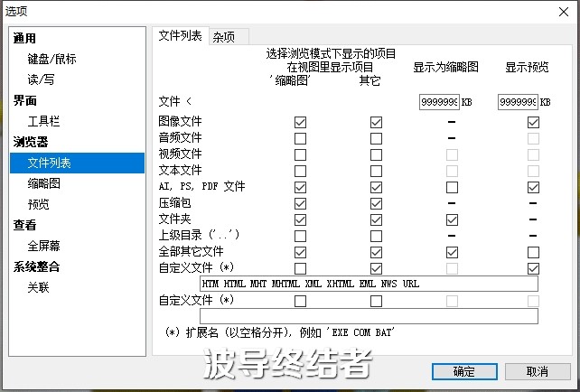
Task: Uncheck 文件夹 in the 其它 column
Action: (x=376, y=220)
